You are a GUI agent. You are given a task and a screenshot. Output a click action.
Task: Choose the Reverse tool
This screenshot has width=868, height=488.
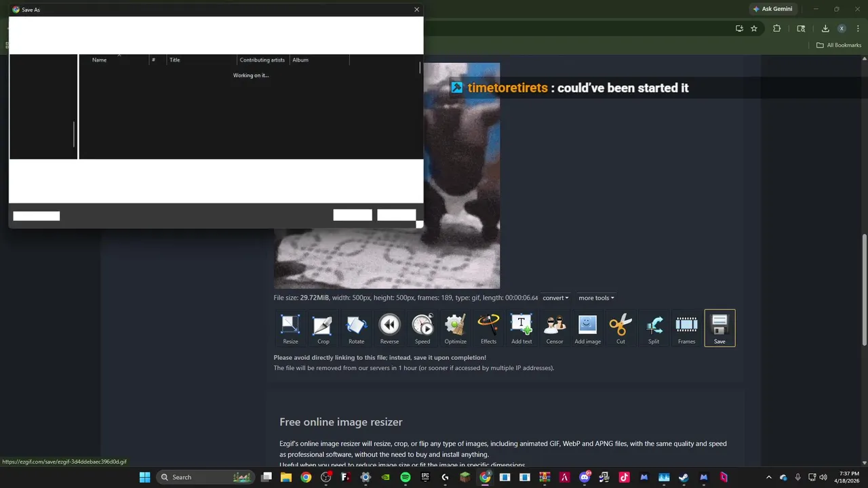pyautogui.click(x=389, y=329)
